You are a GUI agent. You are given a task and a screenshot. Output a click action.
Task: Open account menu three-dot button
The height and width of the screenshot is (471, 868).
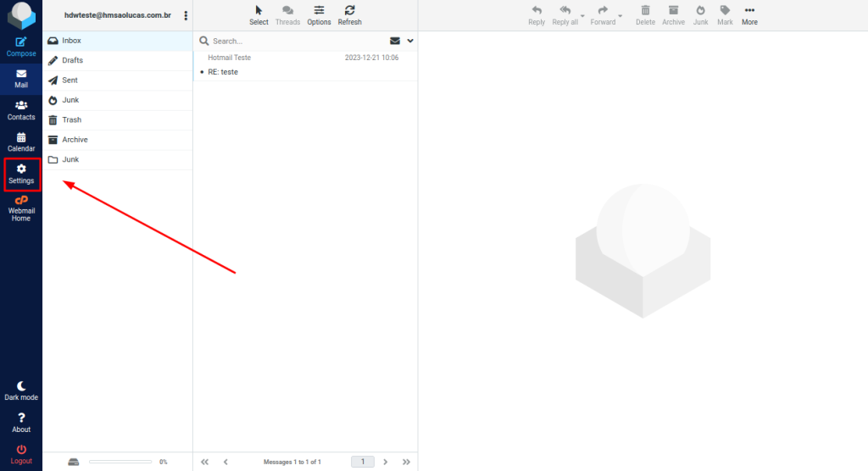pyautogui.click(x=186, y=15)
